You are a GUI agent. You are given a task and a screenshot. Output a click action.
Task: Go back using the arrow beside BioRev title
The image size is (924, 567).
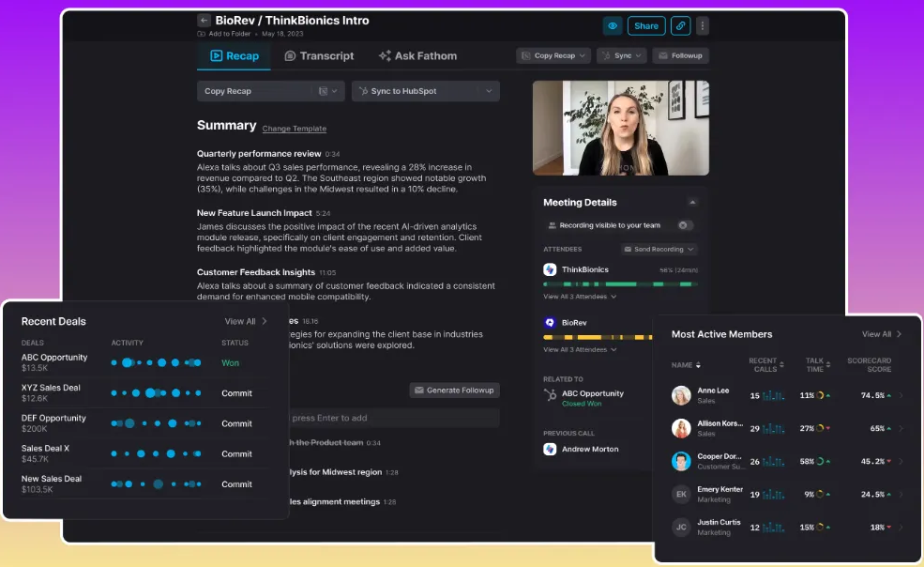[x=204, y=20]
